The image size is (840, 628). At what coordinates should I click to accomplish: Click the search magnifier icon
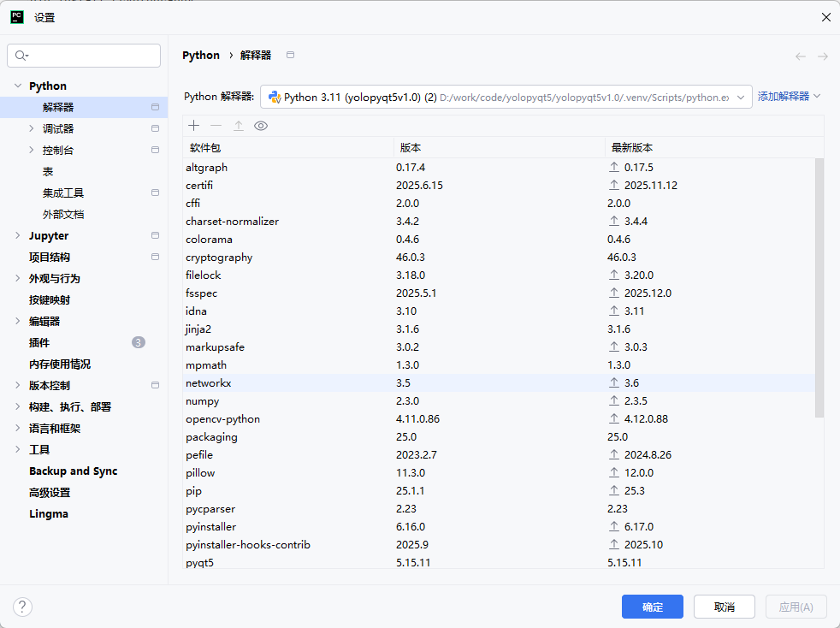[21, 56]
